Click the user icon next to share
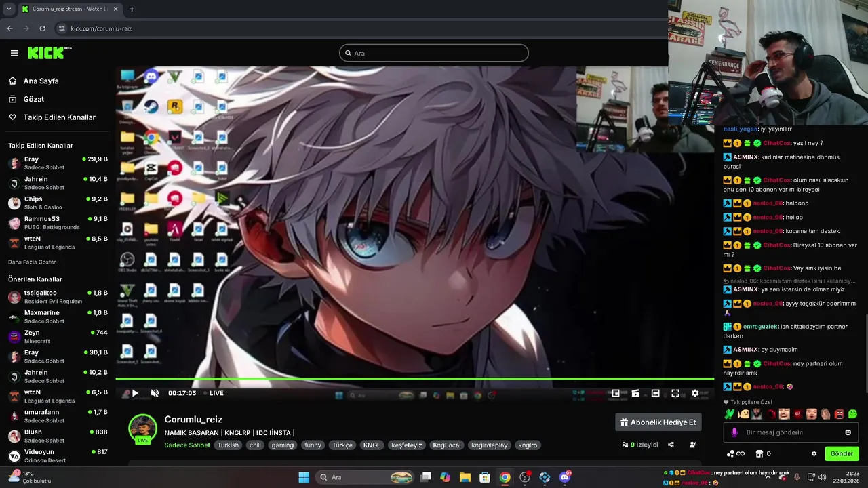The image size is (868, 488). tap(692, 445)
